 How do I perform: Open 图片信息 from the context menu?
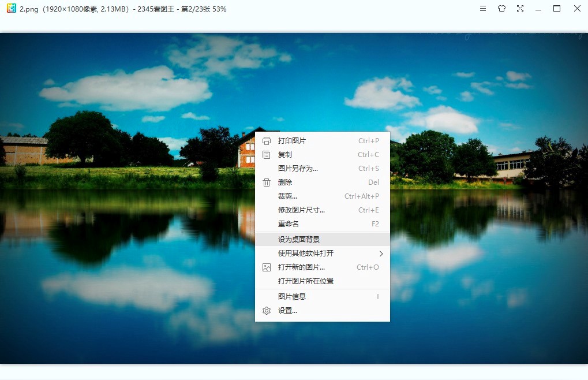(323, 297)
